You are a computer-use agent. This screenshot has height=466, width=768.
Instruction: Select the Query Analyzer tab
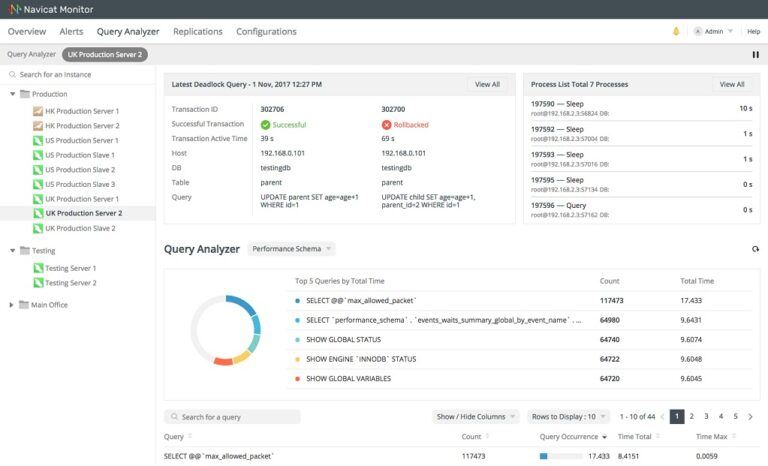click(128, 31)
